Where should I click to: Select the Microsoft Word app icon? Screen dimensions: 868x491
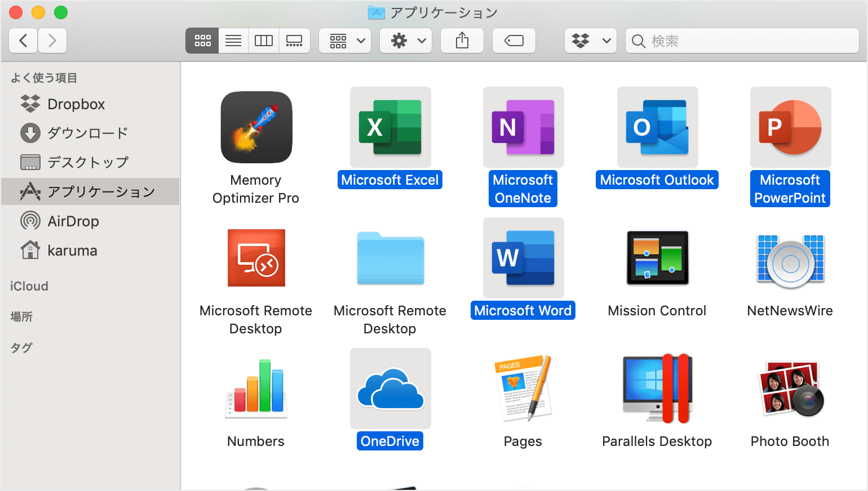click(524, 258)
